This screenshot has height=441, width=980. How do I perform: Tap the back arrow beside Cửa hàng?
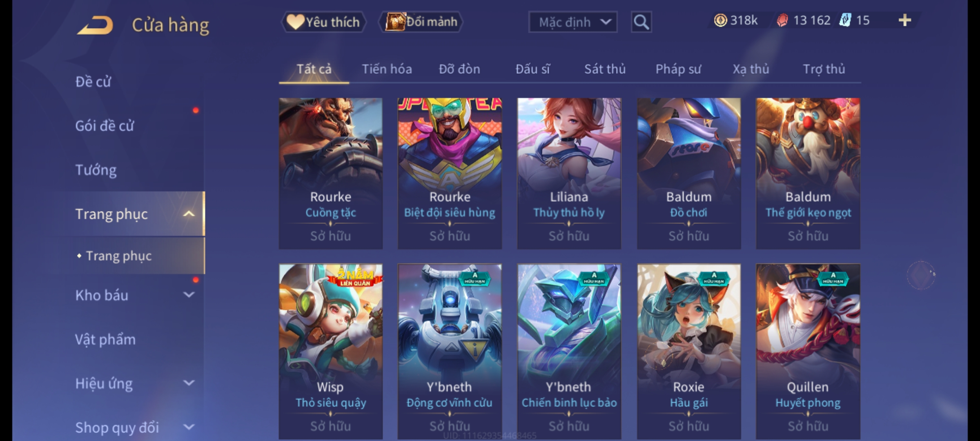(96, 25)
